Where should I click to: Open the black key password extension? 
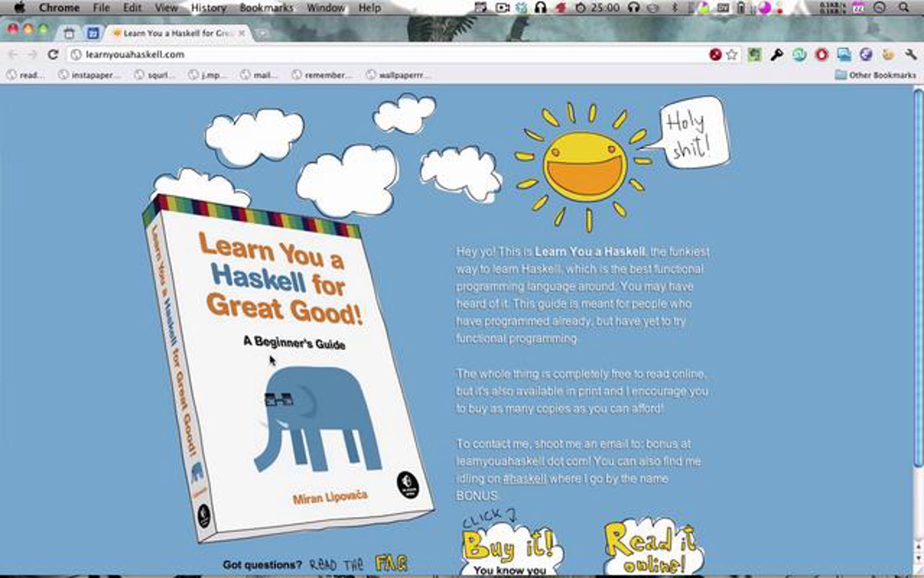click(x=777, y=55)
